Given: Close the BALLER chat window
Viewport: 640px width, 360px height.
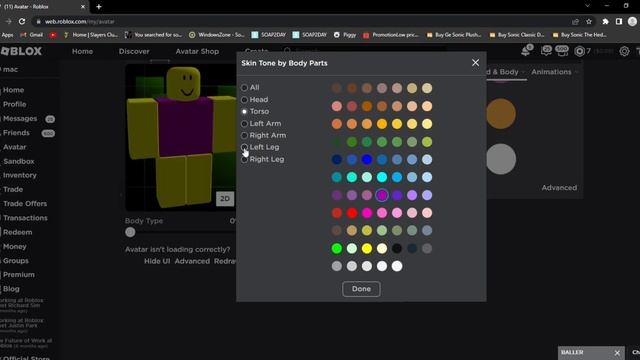Looking at the screenshot, I should coord(617,353).
